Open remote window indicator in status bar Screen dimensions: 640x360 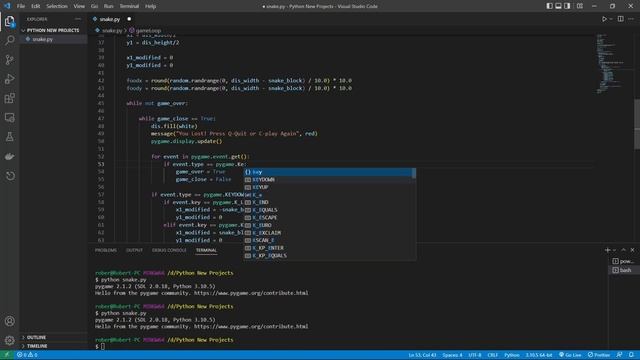[7, 355]
